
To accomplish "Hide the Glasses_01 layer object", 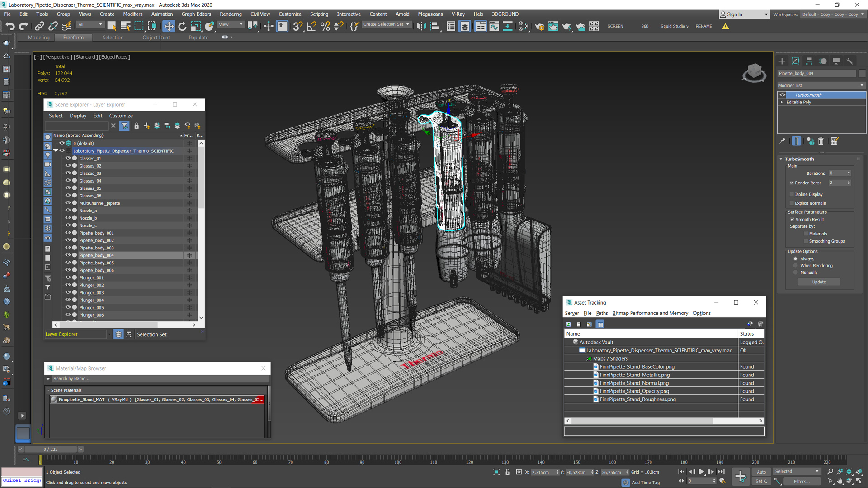I will pyautogui.click(x=68, y=158).
